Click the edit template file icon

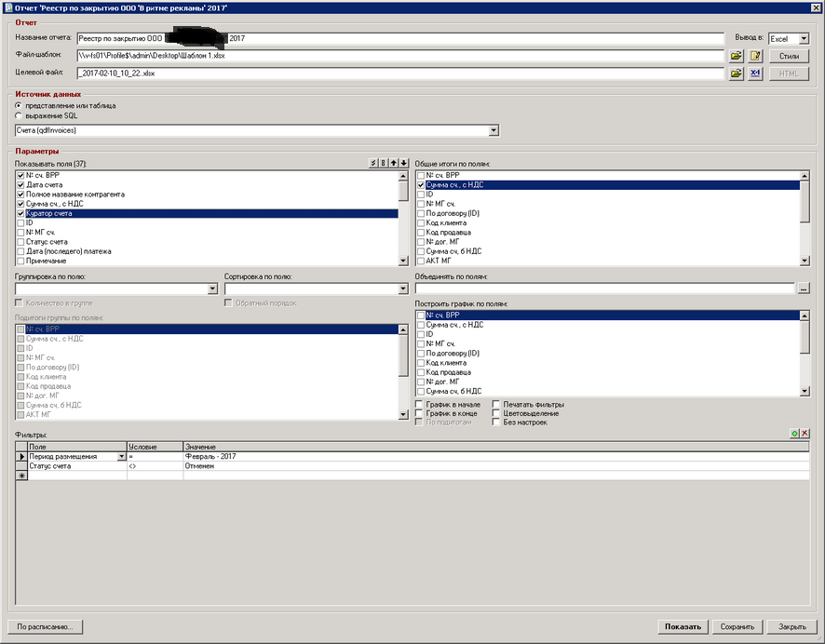pyautogui.click(x=755, y=56)
